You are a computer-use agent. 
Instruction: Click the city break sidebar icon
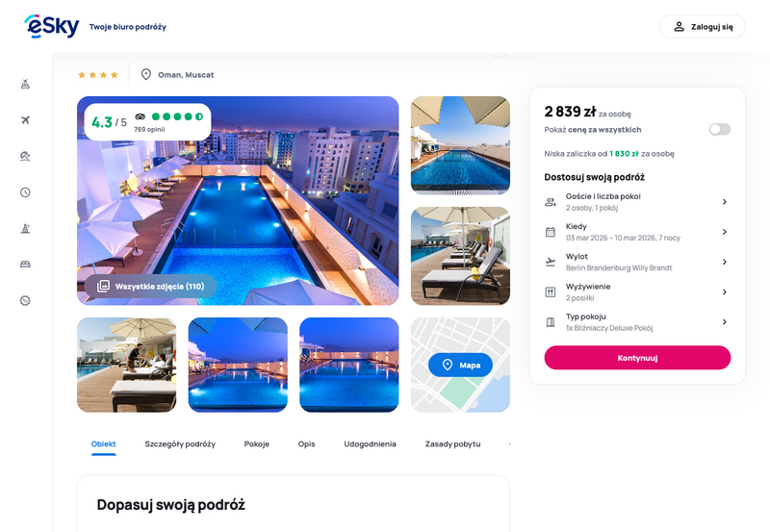[x=26, y=228]
